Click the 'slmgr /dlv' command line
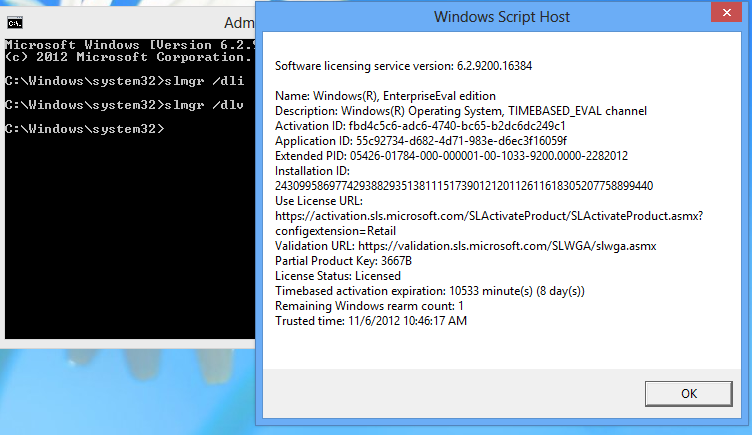The height and width of the screenshot is (435, 752). coord(125,105)
